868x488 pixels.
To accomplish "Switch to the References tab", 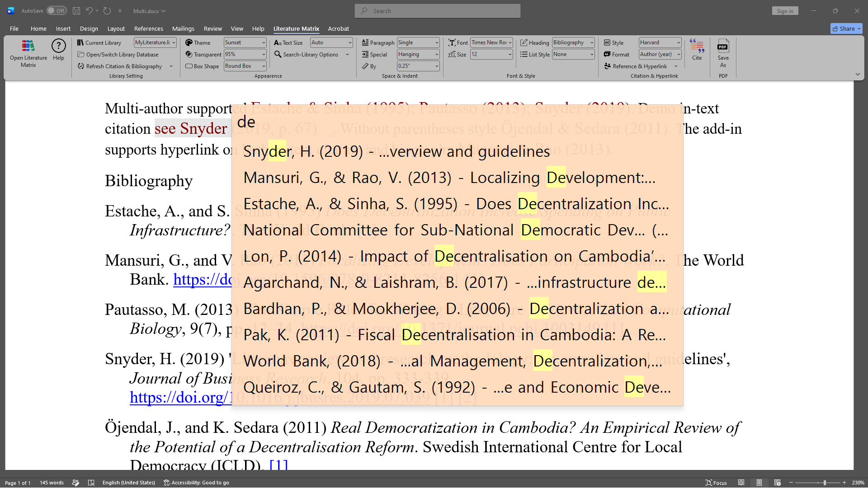I will pyautogui.click(x=149, y=28).
